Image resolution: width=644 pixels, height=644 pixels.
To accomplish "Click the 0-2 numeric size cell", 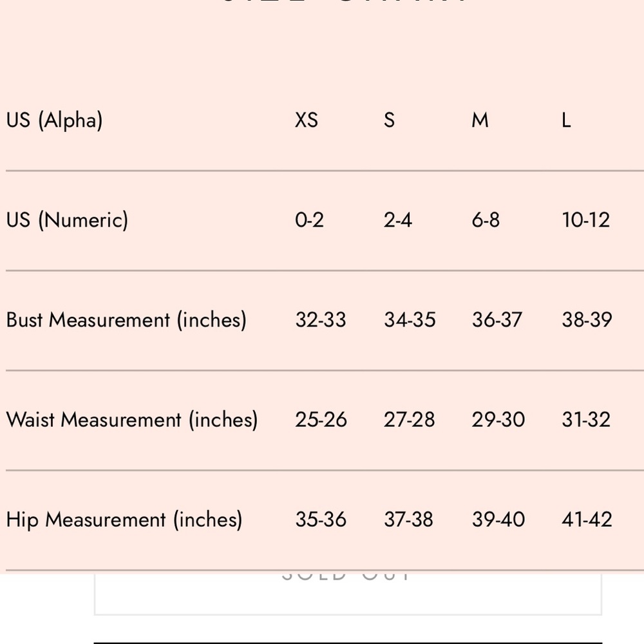I will [309, 220].
